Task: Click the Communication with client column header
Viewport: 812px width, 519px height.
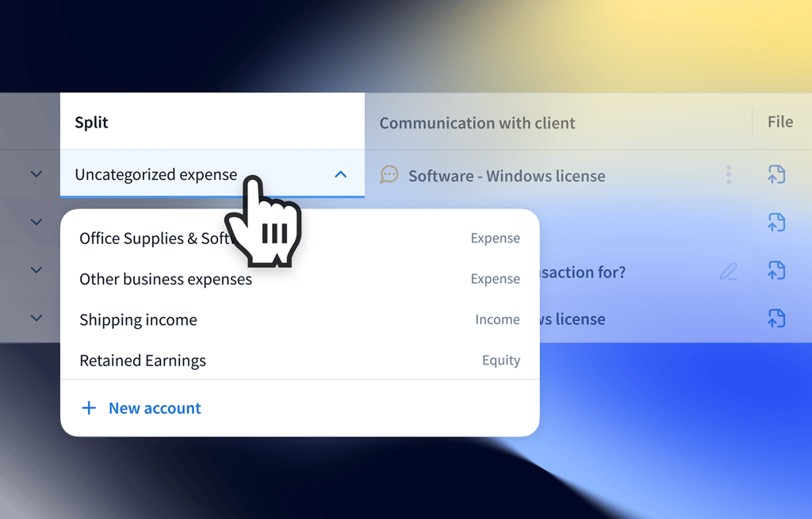Action: [x=477, y=123]
